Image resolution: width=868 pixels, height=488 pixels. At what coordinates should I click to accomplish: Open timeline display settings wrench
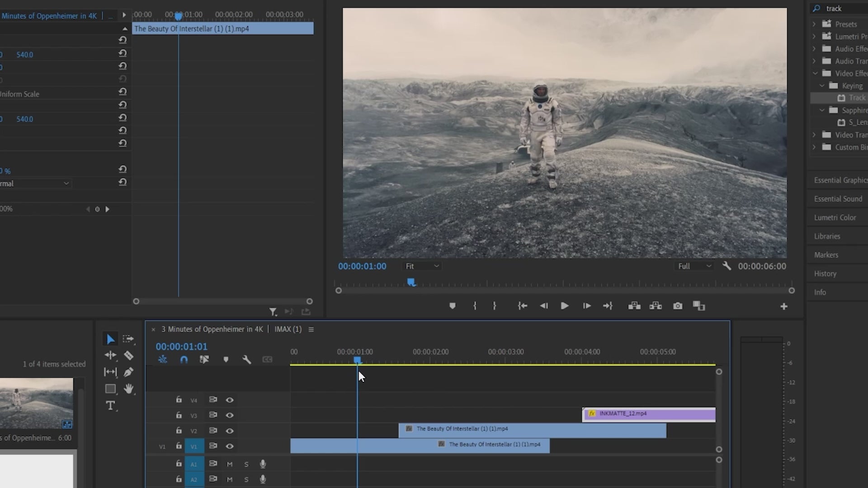(x=246, y=360)
